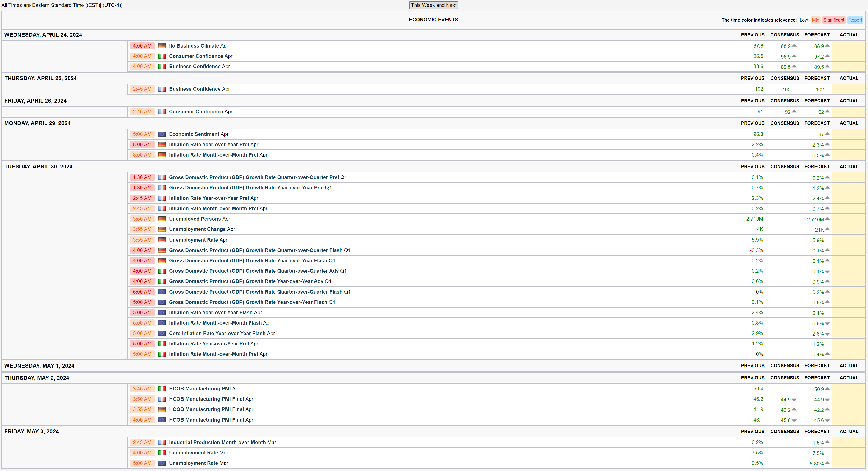Click the Tuesday, April 30, 2024 date header

click(38, 167)
